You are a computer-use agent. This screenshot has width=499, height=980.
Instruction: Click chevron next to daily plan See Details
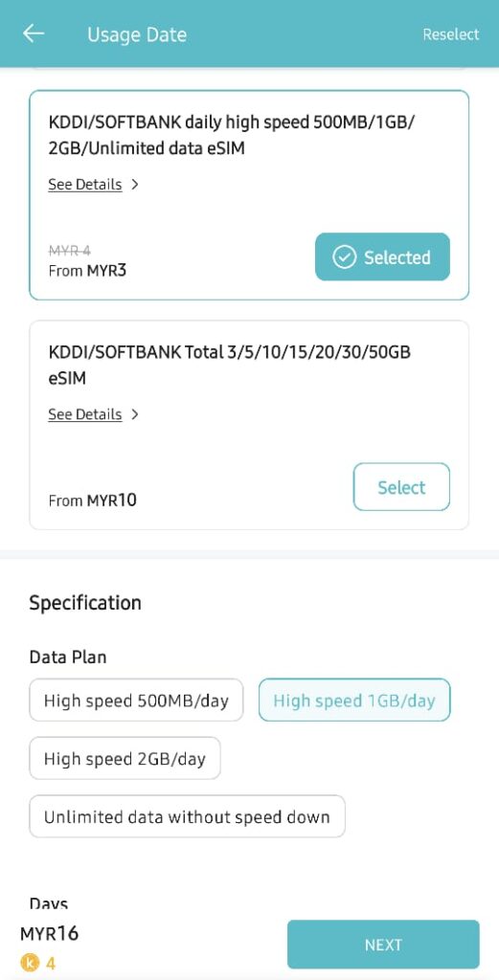point(134,185)
